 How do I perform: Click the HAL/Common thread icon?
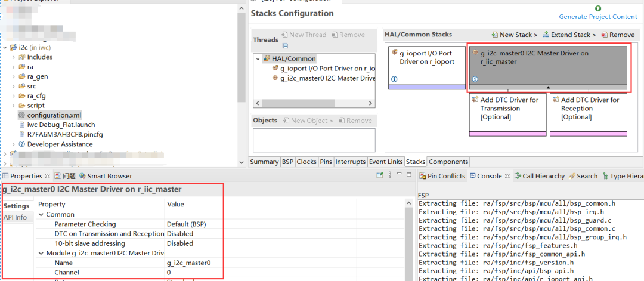click(x=266, y=58)
